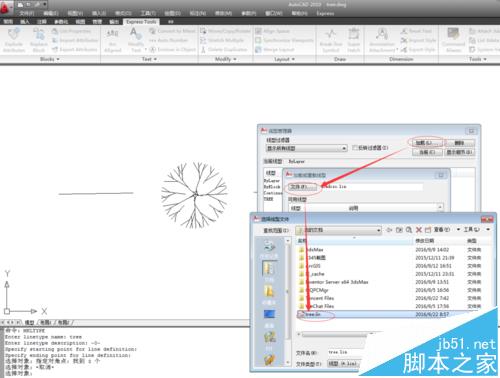Click Export Attributes in Blocks panel
Viewport: 500px width, 378px height.
pyautogui.click(x=75, y=49)
